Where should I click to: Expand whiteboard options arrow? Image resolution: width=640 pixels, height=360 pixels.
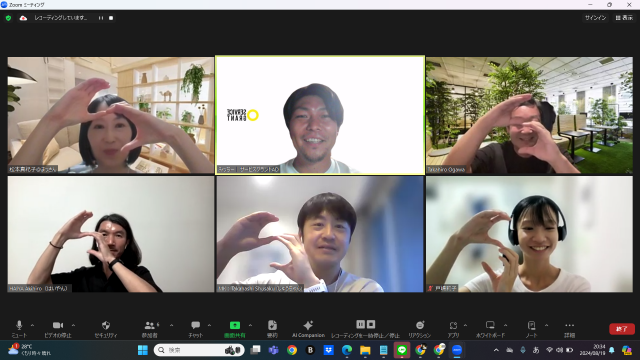[x=505, y=325]
